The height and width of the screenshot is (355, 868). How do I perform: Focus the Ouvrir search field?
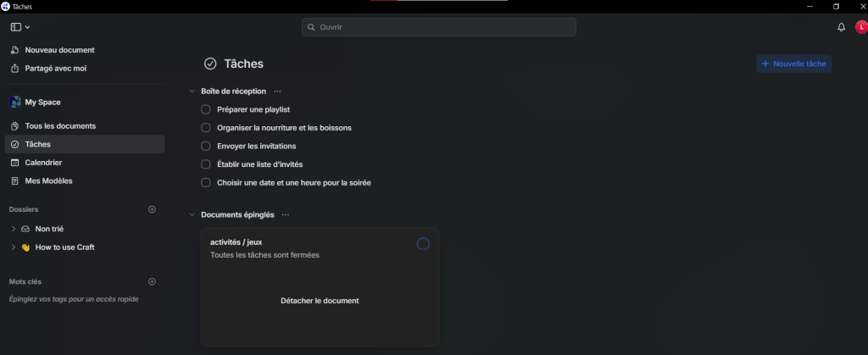tap(439, 27)
